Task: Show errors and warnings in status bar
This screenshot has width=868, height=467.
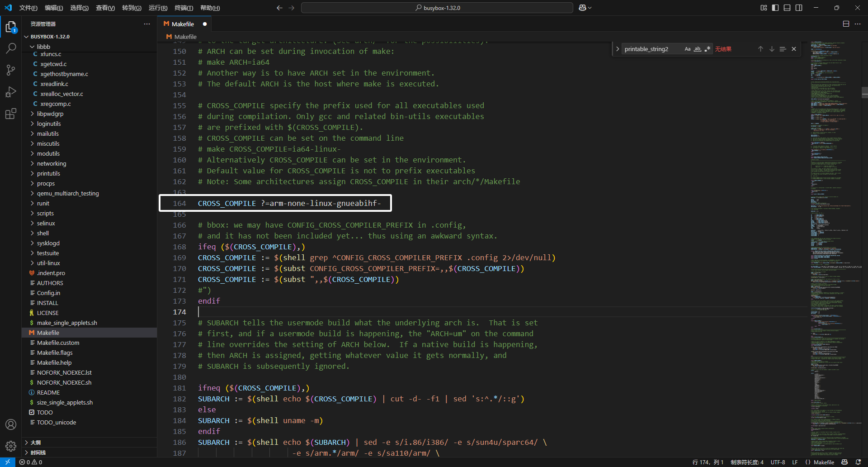Action: [x=31, y=462]
